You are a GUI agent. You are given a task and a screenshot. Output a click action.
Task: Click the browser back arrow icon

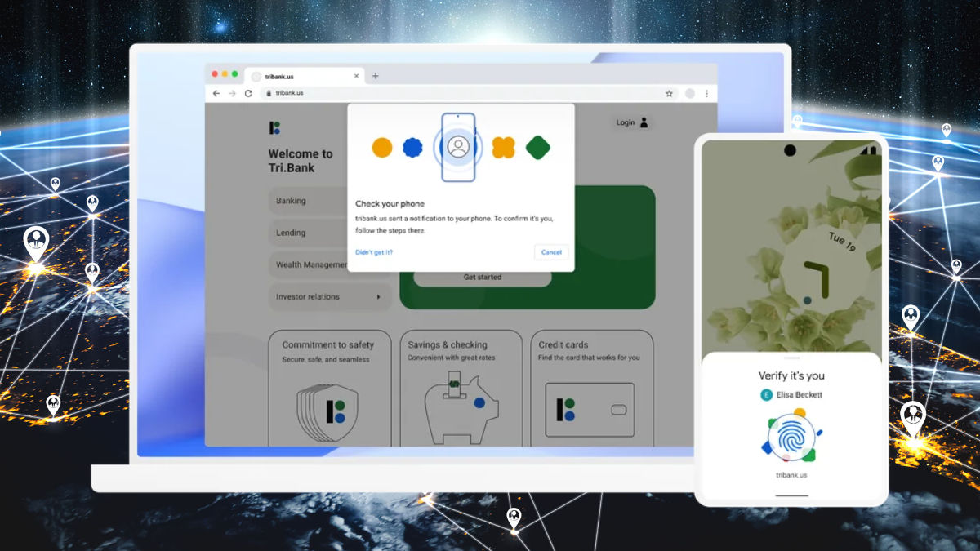(x=216, y=93)
